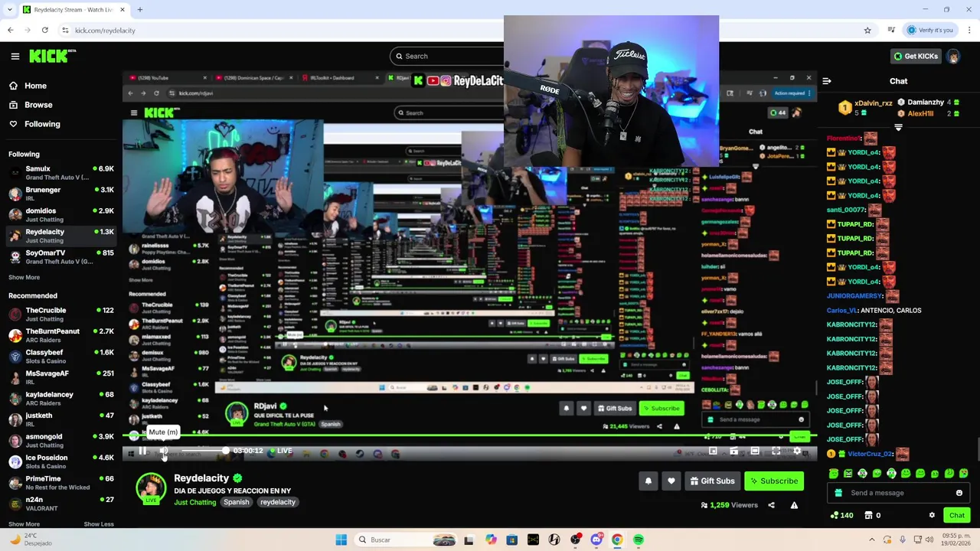Open chat settings gear

(x=932, y=515)
